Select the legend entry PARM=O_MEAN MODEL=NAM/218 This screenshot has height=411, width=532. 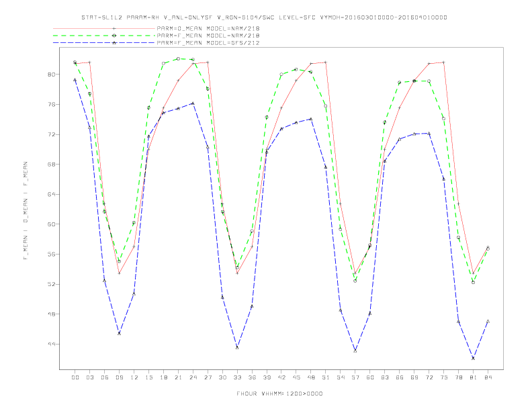pyautogui.click(x=208, y=28)
